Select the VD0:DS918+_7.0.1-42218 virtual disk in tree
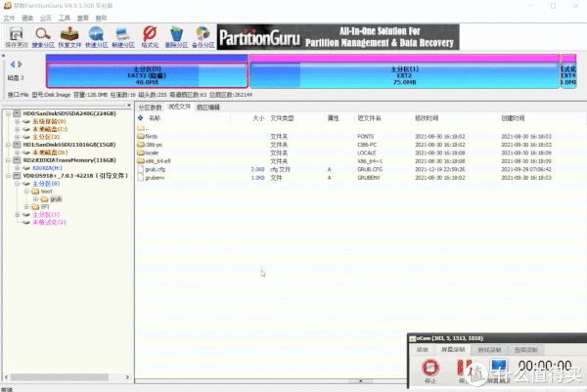Image resolution: width=587 pixels, height=392 pixels. coord(75,175)
